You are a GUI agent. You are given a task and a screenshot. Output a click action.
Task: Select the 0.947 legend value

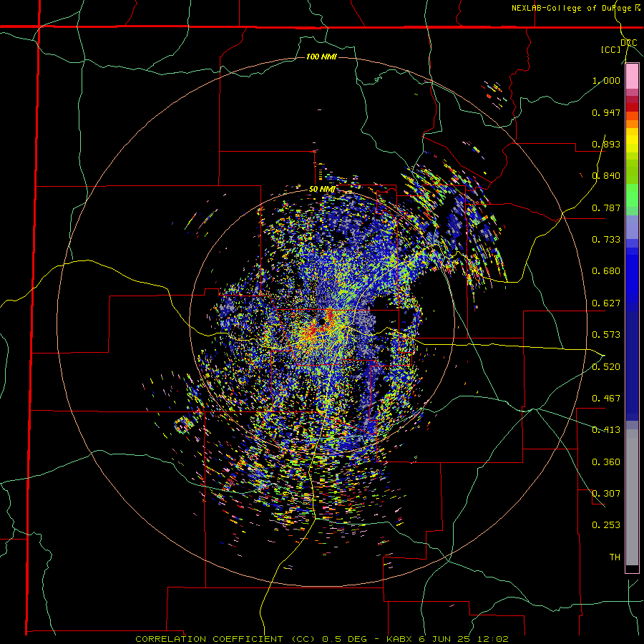coord(606,112)
